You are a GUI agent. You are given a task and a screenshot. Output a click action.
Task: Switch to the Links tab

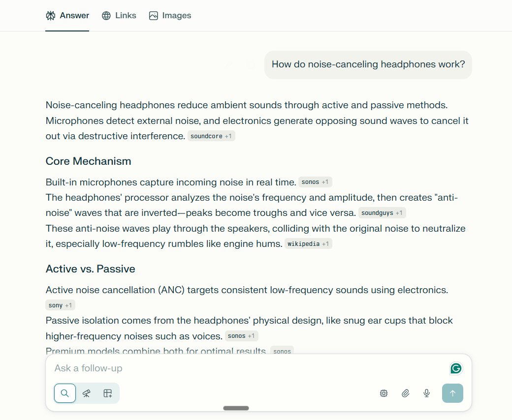coord(119,16)
